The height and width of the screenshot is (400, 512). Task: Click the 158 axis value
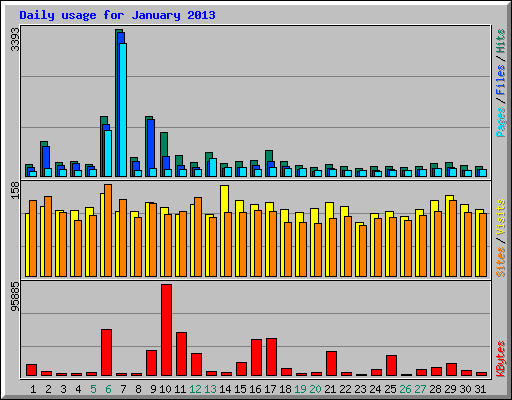pos(15,191)
